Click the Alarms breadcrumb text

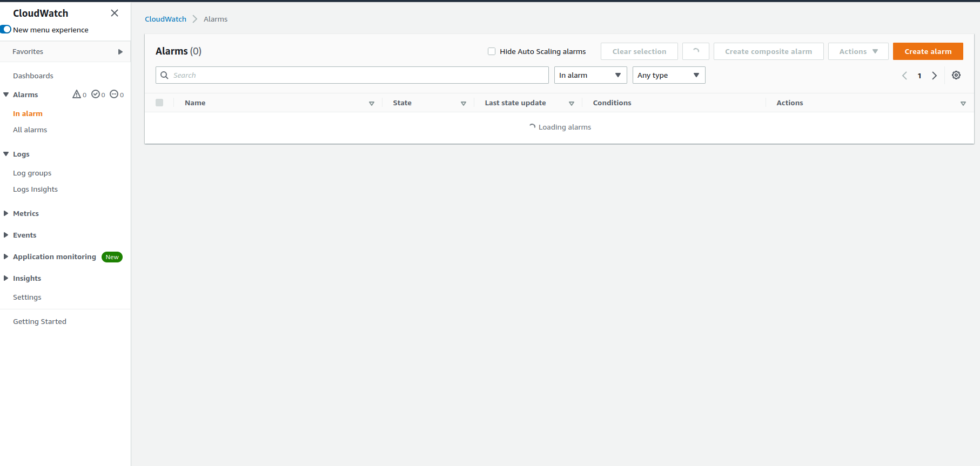pos(216,19)
